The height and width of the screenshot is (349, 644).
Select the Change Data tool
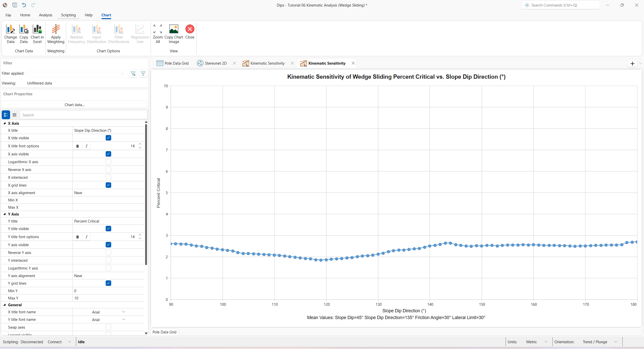click(10, 33)
